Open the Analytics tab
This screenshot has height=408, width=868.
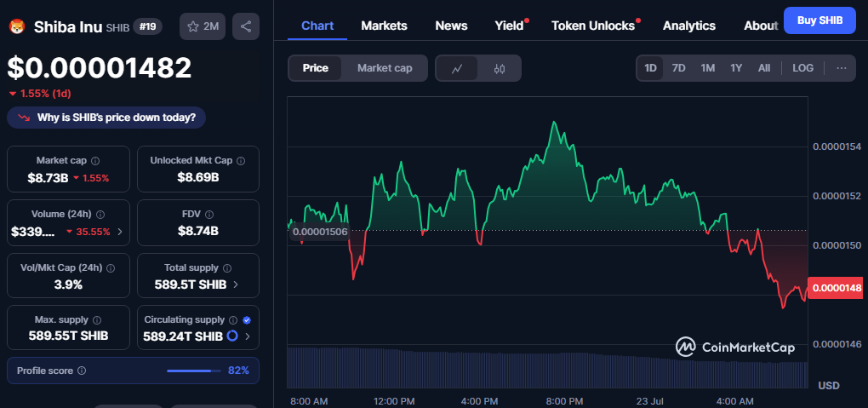689,26
